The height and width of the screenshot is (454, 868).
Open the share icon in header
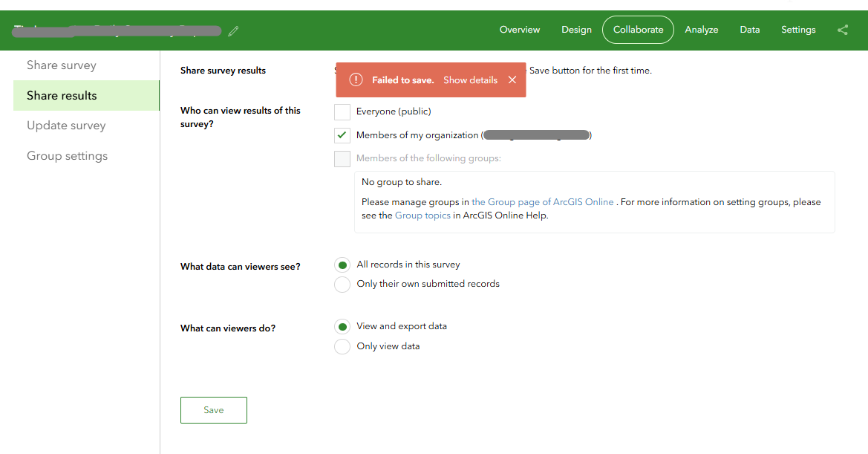[843, 30]
